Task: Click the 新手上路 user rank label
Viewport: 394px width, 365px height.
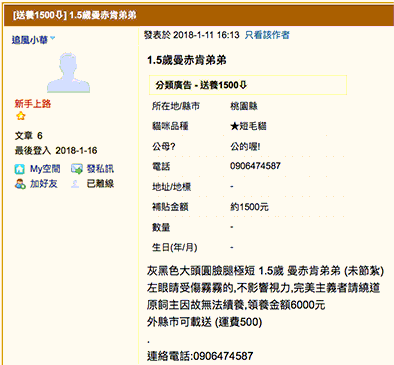Action: point(33,104)
